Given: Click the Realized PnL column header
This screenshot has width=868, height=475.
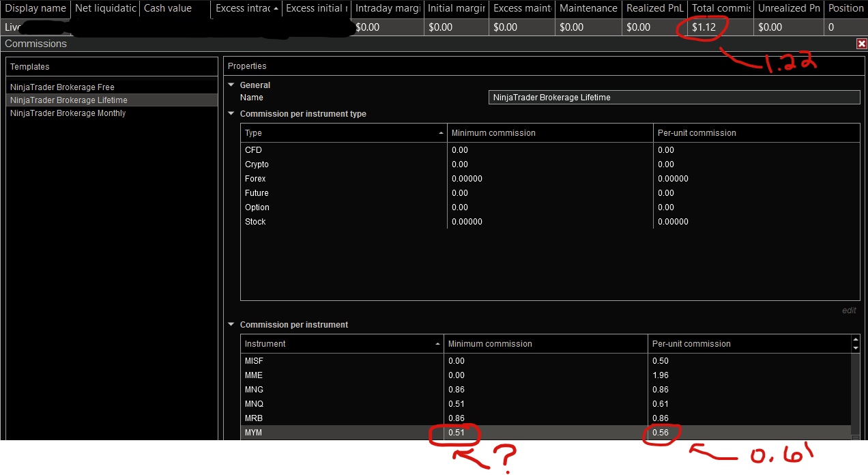Looking at the screenshot, I should pyautogui.click(x=654, y=9).
